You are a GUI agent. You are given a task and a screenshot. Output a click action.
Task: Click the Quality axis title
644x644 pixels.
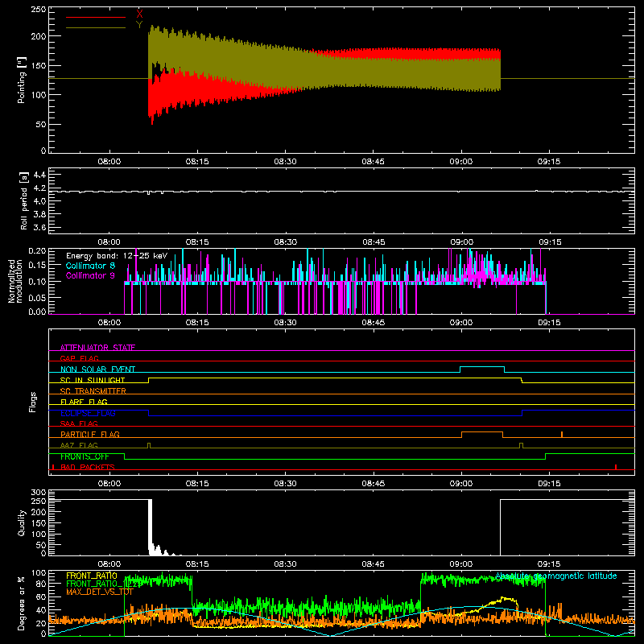pyautogui.click(x=22, y=522)
